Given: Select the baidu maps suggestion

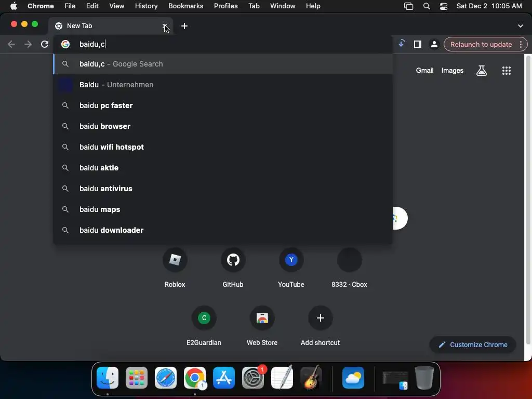Looking at the screenshot, I should pyautogui.click(x=223, y=209).
